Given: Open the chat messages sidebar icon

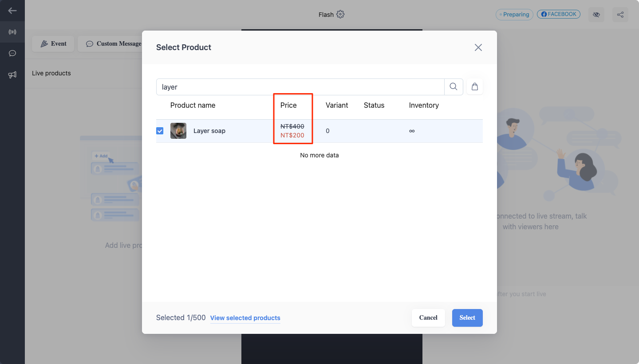Looking at the screenshot, I should point(12,53).
